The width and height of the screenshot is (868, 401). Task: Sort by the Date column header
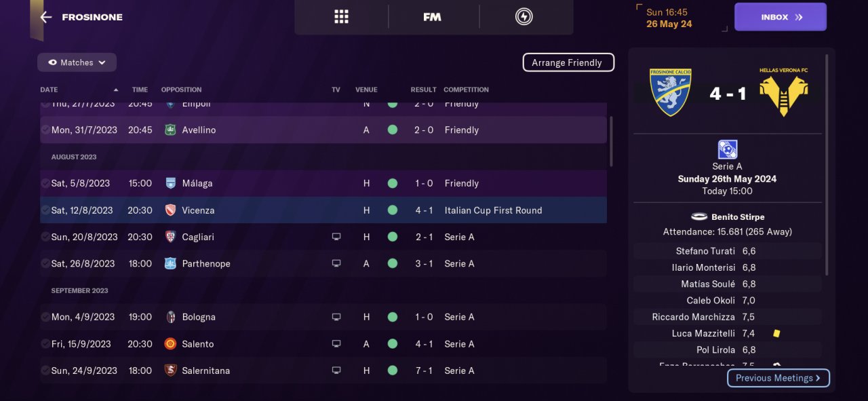tap(49, 90)
